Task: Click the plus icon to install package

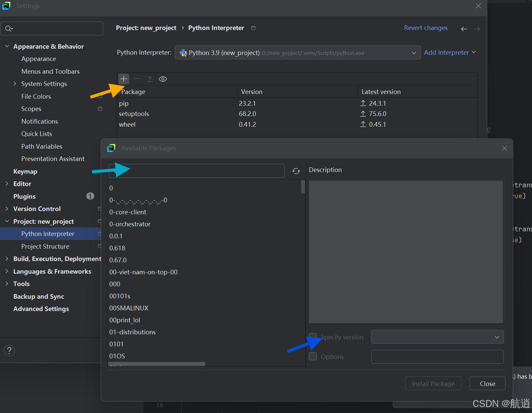Action: [x=124, y=79]
